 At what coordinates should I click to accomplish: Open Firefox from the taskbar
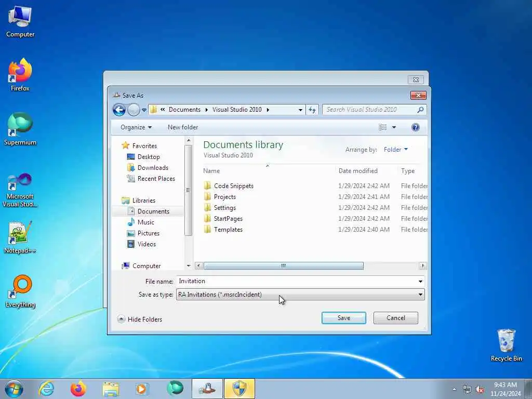pyautogui.click(x=78, y=389)
